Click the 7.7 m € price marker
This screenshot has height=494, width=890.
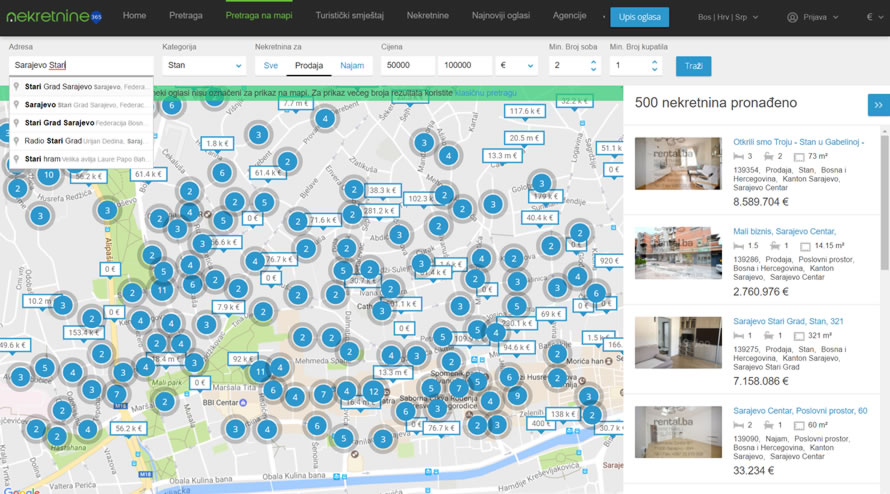point(296,103)
